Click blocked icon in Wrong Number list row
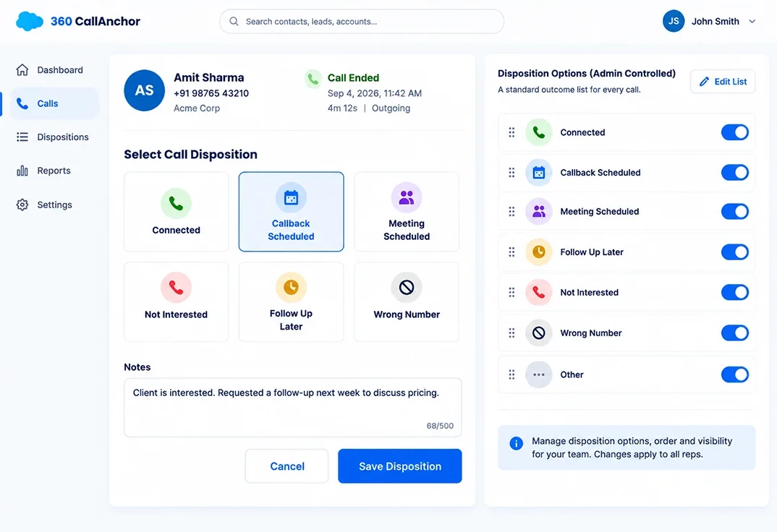The height and width of the screenshot is (532, 777). (x=539, y=332)
